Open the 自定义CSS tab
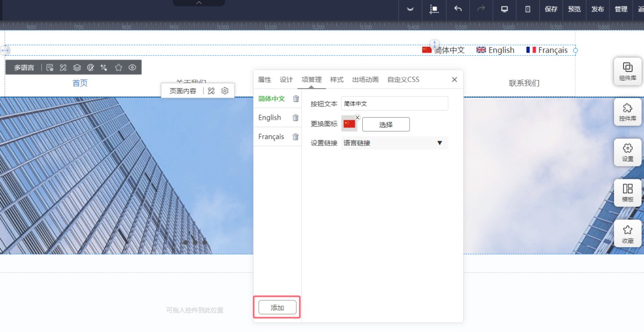This screenshot has height=332, width=644. (x=404, y=80)
